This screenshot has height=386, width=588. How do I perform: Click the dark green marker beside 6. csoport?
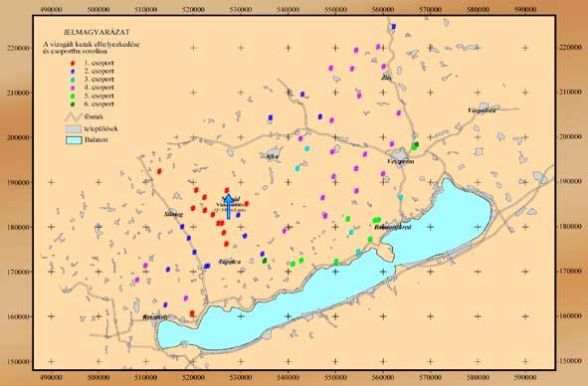(73, 104)
